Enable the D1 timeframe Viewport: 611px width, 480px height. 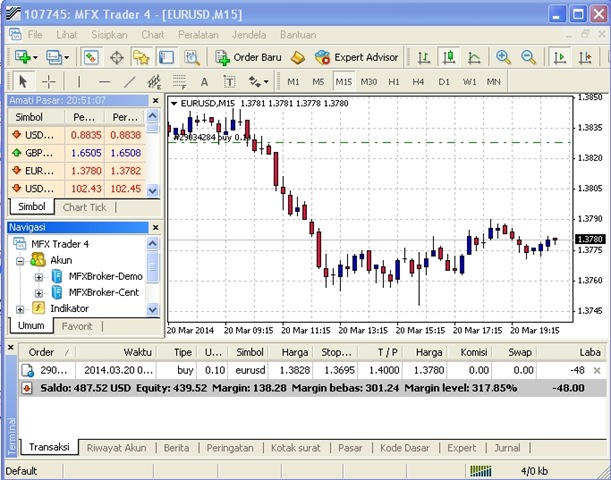[444, 81]
